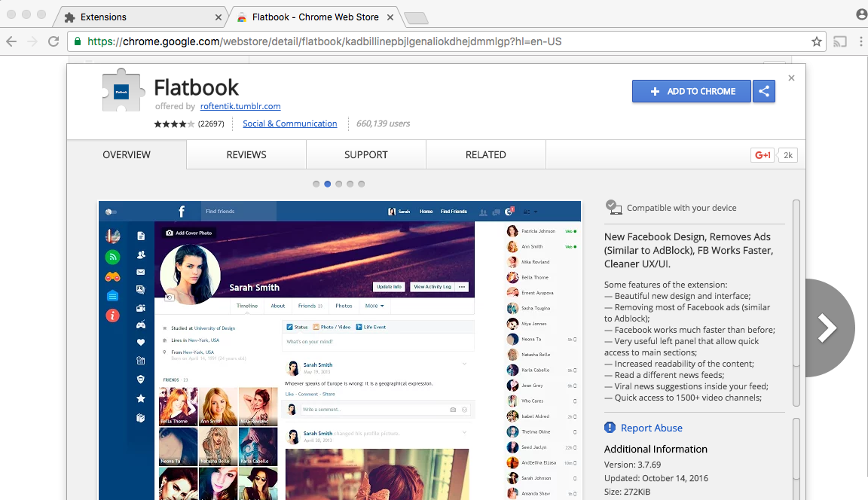The height and width of the screenshot is (500, 868).
Task: Click the 2k Google plus count
Action: (787, 155)
